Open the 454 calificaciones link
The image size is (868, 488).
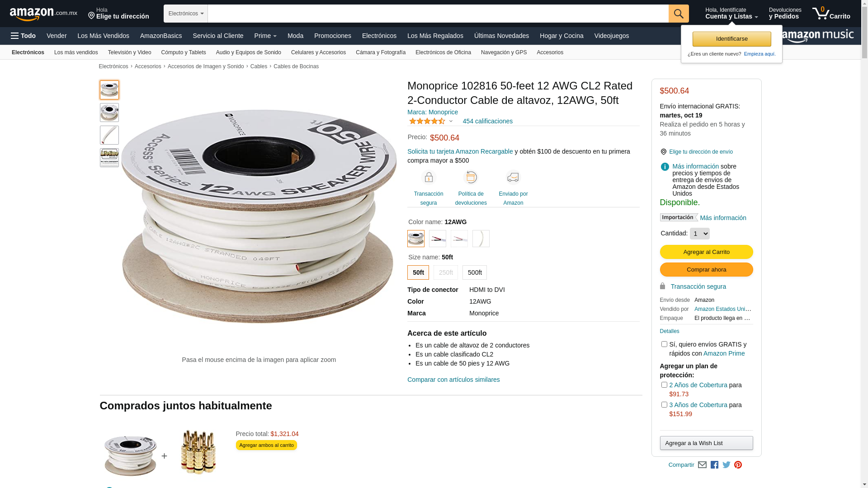[487, 121]
